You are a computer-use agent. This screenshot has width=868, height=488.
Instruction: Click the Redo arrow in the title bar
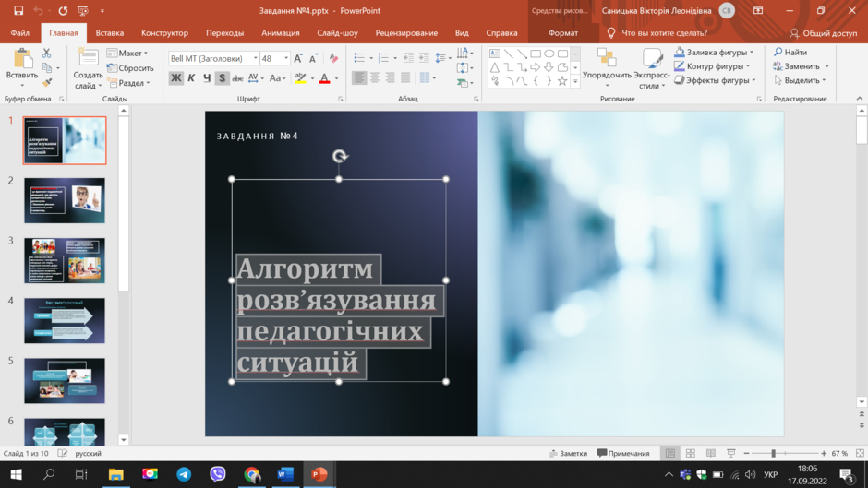pyautogui.click(x=63, y=10)
